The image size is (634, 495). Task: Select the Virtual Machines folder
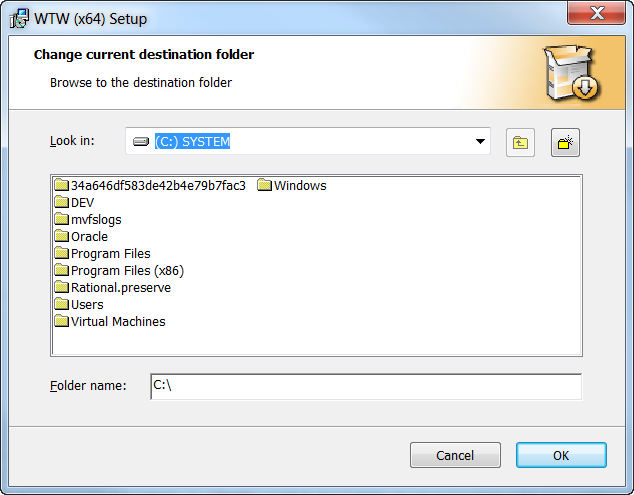(118, 322)
